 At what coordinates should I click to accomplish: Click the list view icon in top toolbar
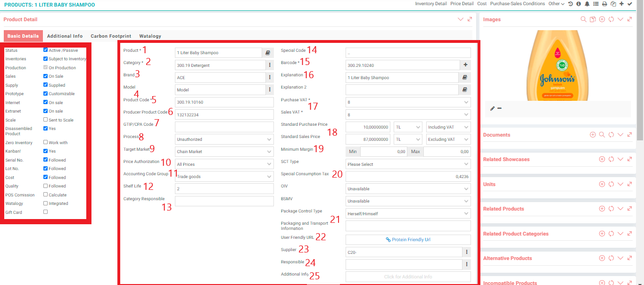coord(595,4)
